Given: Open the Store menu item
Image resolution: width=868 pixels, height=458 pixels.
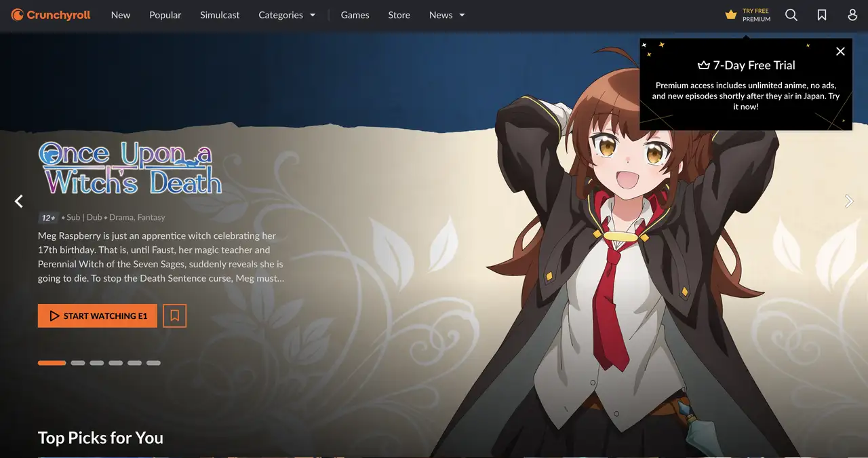Looking at the screenshot, I should click(x=399, y=15).
